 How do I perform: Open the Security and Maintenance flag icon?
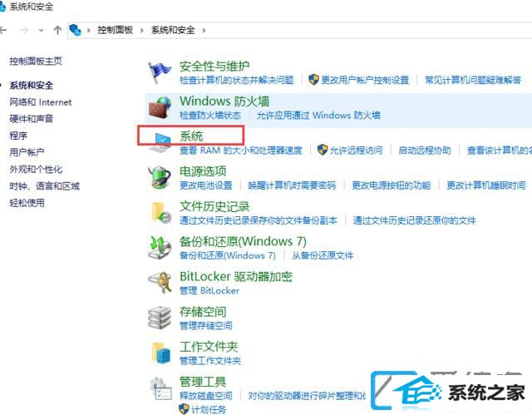coord(159,72)
